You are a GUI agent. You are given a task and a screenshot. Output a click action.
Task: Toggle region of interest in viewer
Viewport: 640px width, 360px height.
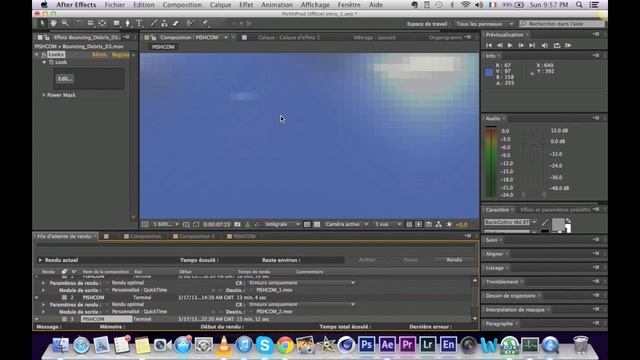point(307,224)
